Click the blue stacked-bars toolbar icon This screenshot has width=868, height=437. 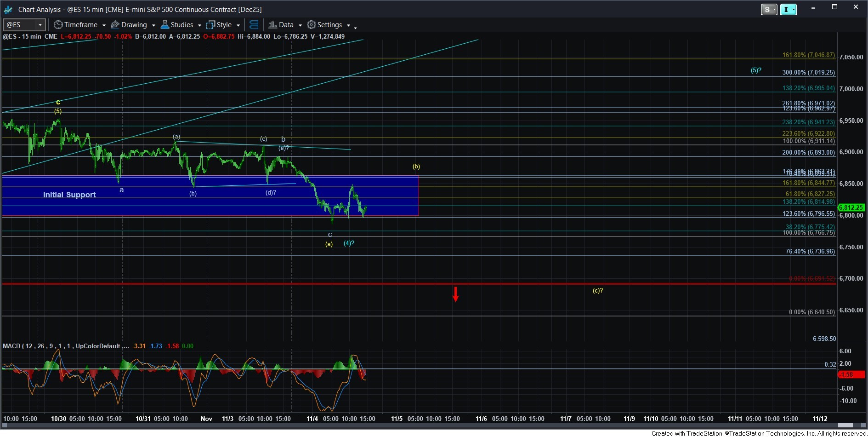(x=254, y=25)
